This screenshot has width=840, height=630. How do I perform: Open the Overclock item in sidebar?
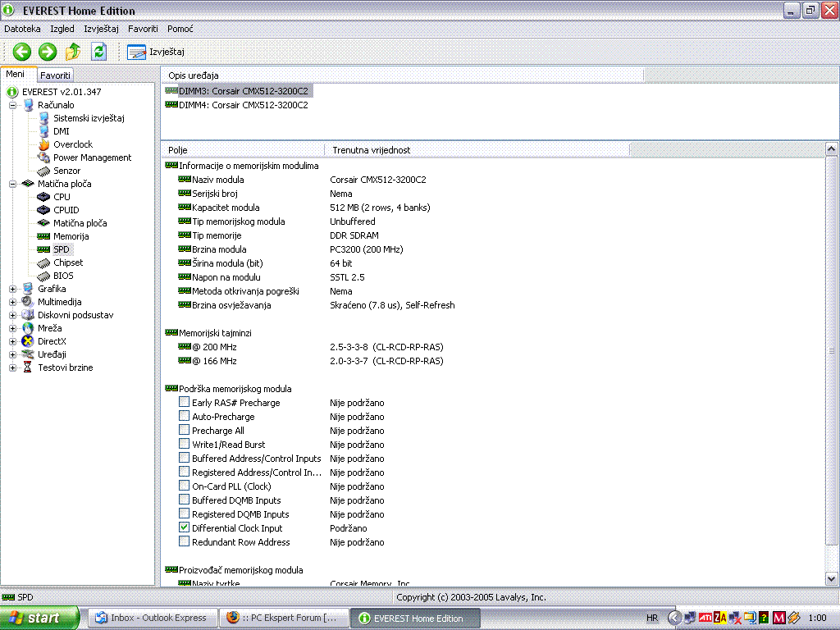point(72,144)
